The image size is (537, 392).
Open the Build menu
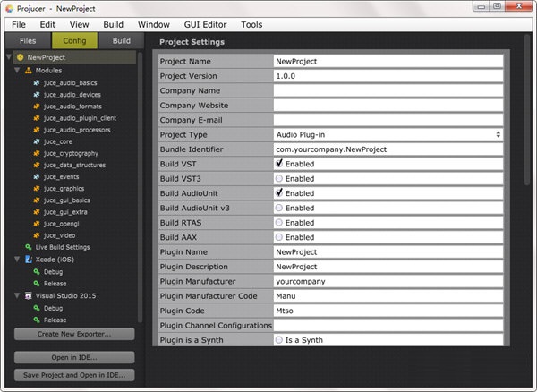click(114, 25)
